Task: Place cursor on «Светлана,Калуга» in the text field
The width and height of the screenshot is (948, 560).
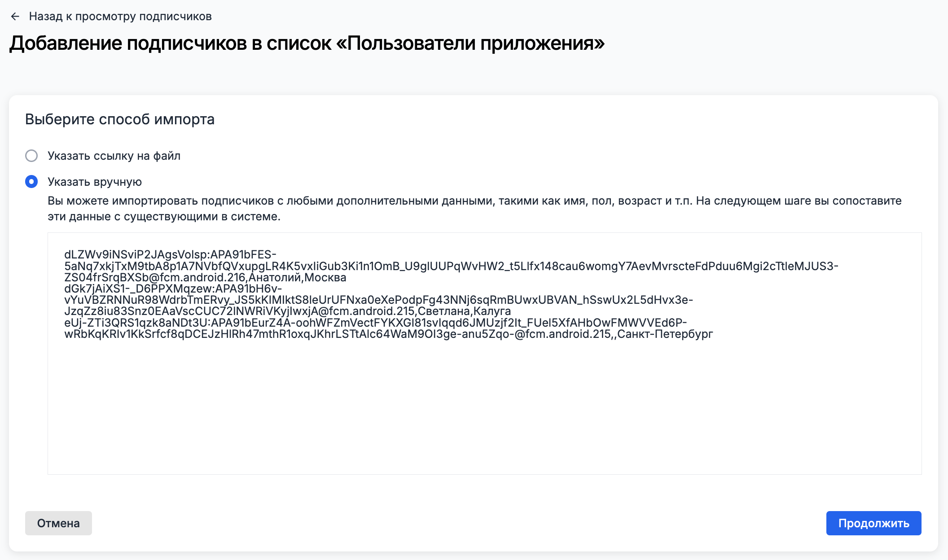Action: [464, 311]
